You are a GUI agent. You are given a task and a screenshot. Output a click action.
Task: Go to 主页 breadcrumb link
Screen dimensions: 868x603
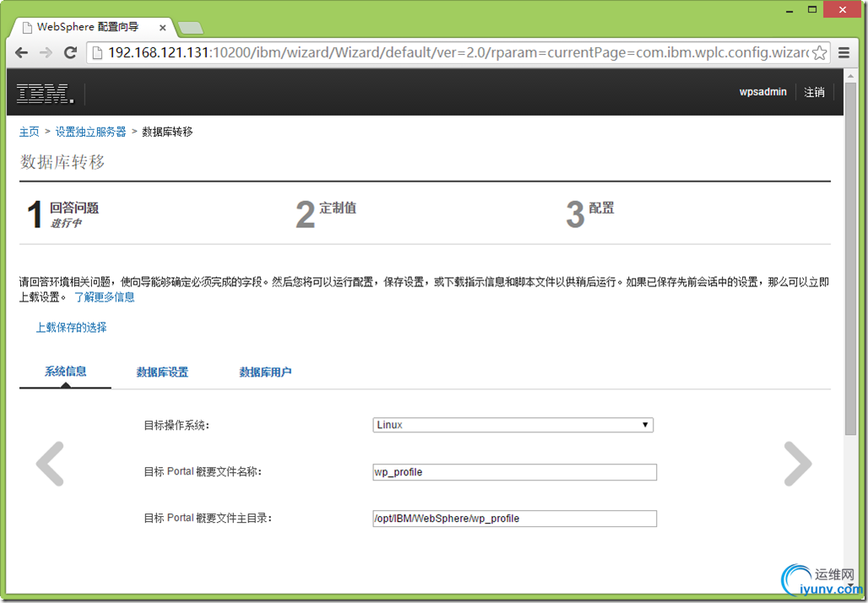[x=30, y=132]
